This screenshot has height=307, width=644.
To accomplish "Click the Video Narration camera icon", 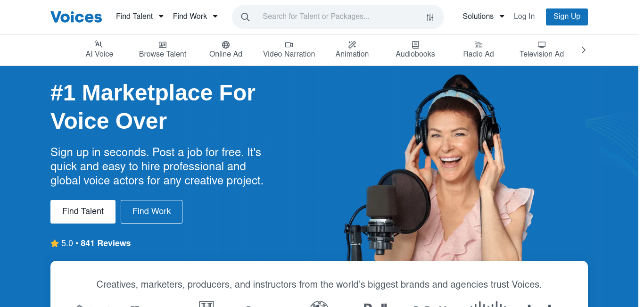I will (x=289, y=45).
